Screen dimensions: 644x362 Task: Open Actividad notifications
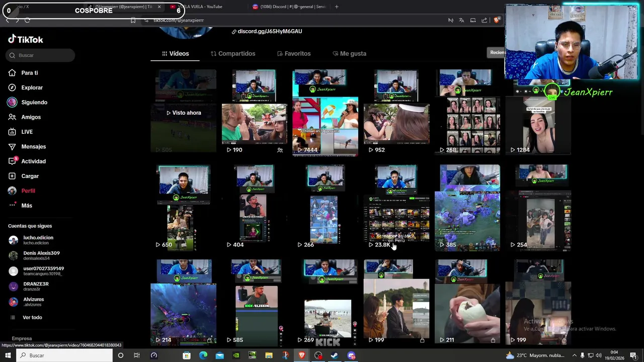click(x=27, y=161)
